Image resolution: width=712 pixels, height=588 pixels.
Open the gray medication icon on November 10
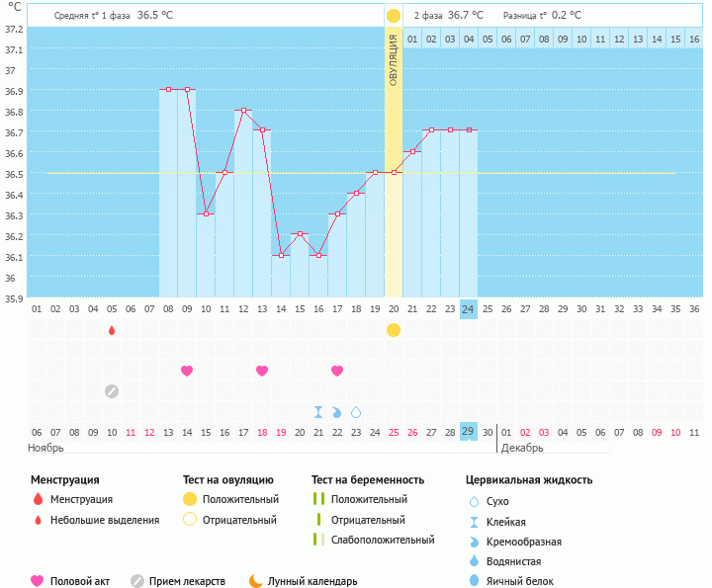coord(112,391)
